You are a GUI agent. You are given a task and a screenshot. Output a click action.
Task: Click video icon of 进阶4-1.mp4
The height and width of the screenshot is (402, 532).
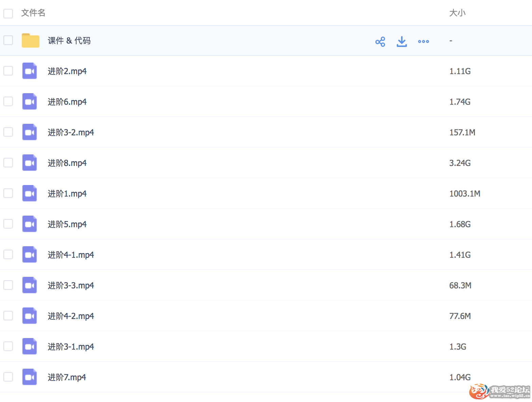tap(30, 254)
